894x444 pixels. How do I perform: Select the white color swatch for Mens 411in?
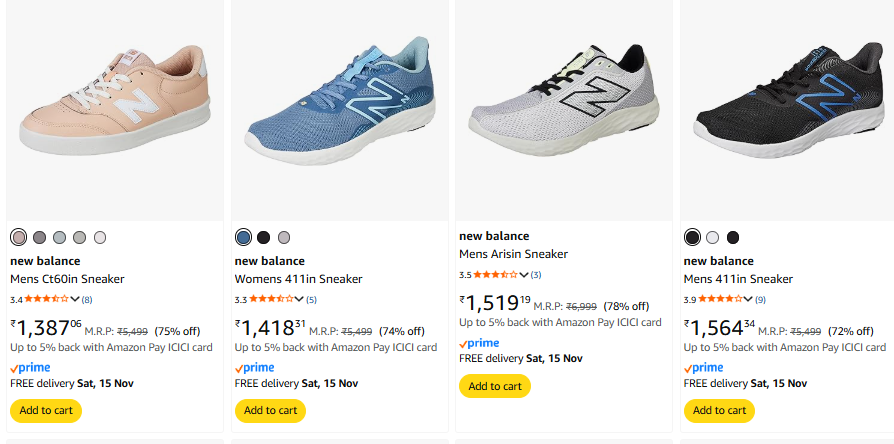(x=713, y=237)
